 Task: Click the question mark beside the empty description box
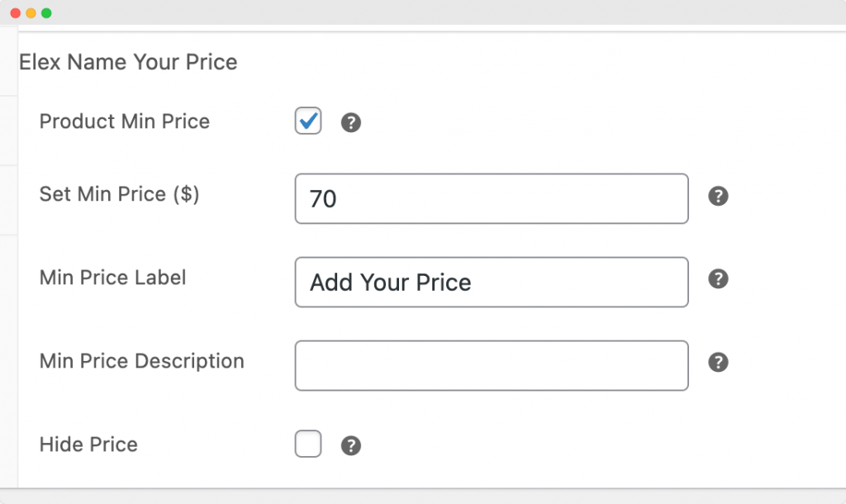pos(718,363)
